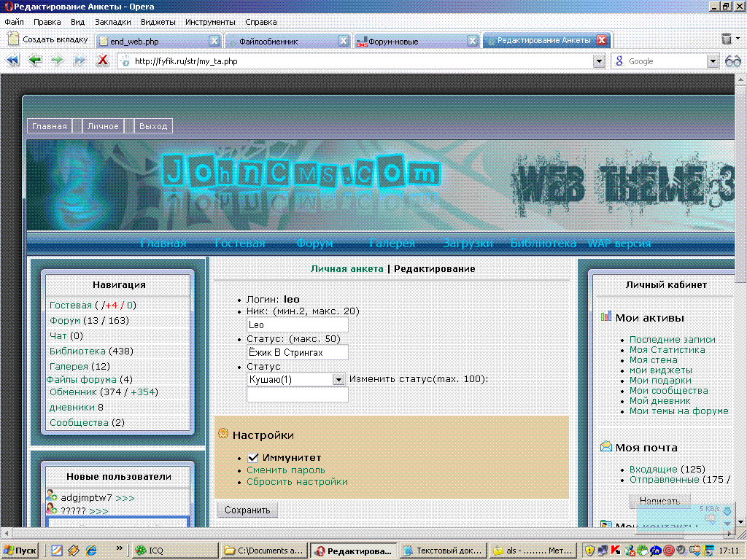The height and width of the screenshot is (560, 747).
Task: Open ICQ from the taskbar
Action: [175, 551]
